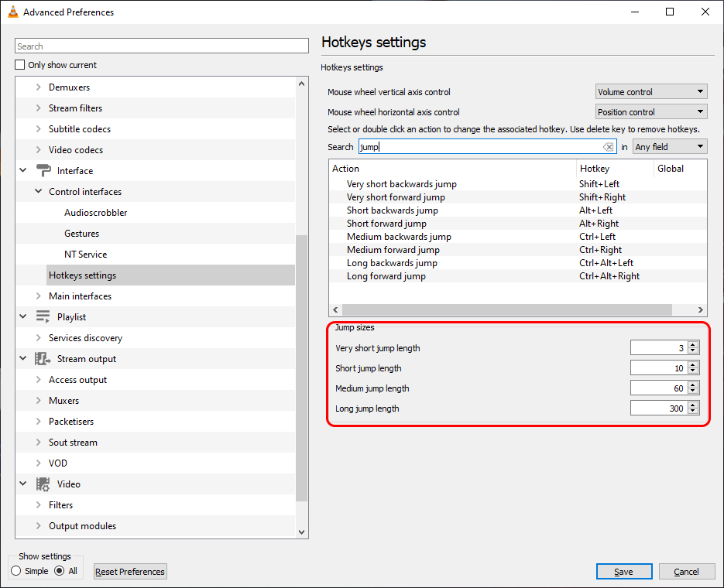
Task: Expand the Video codecs node
Action: tap(38, 150)
